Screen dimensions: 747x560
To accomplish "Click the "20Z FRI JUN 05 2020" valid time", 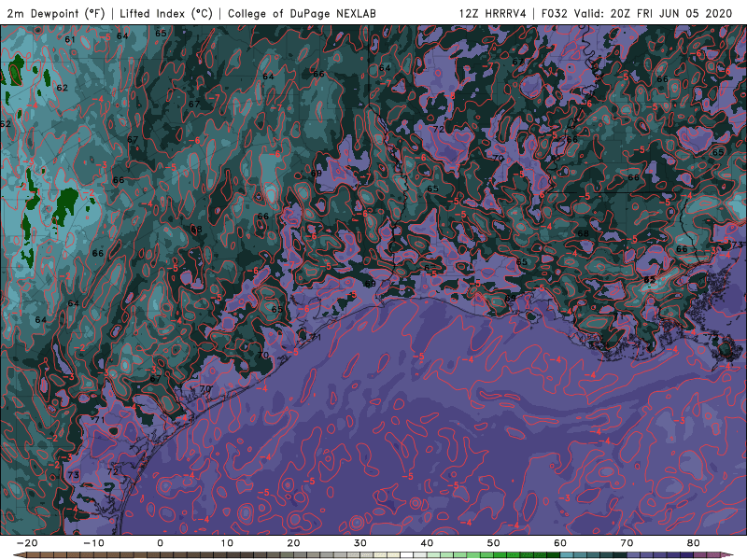I will [671, 13].
